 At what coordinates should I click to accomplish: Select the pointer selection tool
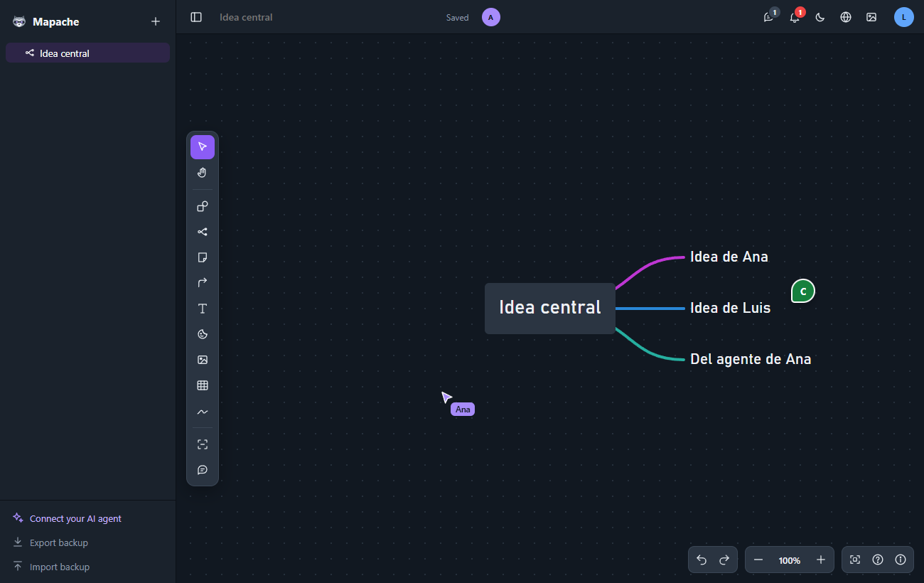[x=203, y=147]
